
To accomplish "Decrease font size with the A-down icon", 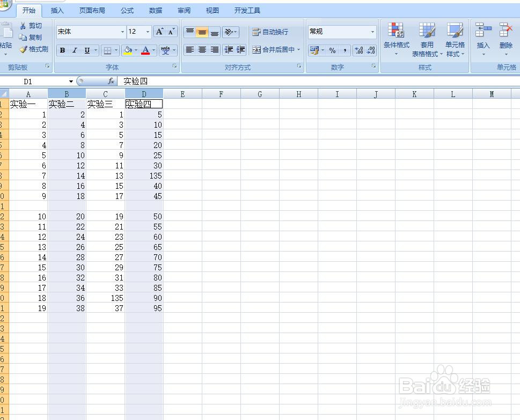I will (x=171, y=32).
